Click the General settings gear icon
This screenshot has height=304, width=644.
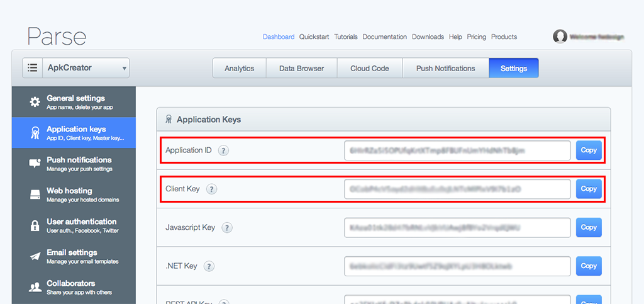click(35, 102)
